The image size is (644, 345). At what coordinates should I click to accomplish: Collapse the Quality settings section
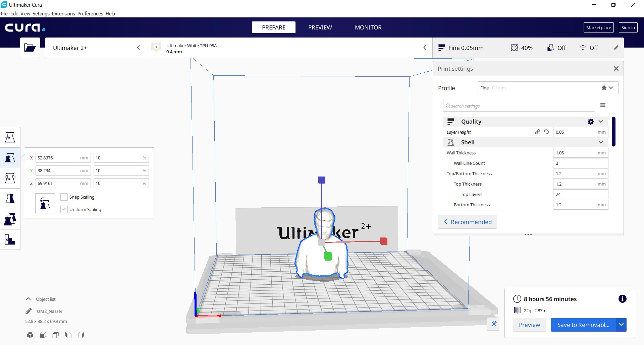tap(601, 122)
